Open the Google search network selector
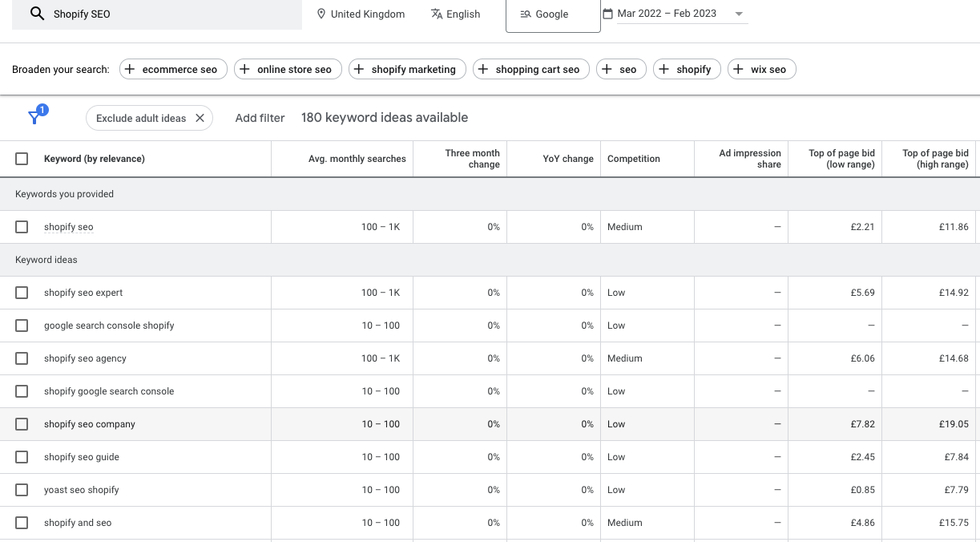This screenshot has width=980, height=542. click(552, 14)
